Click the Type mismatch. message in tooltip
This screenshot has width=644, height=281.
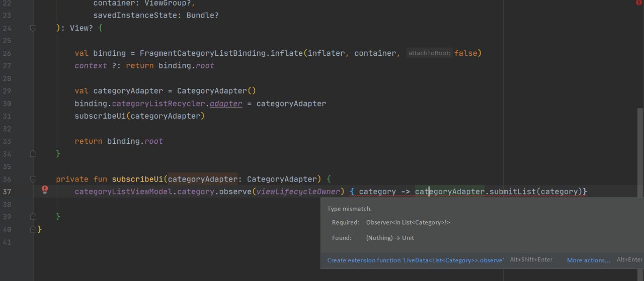pos(350,209)
